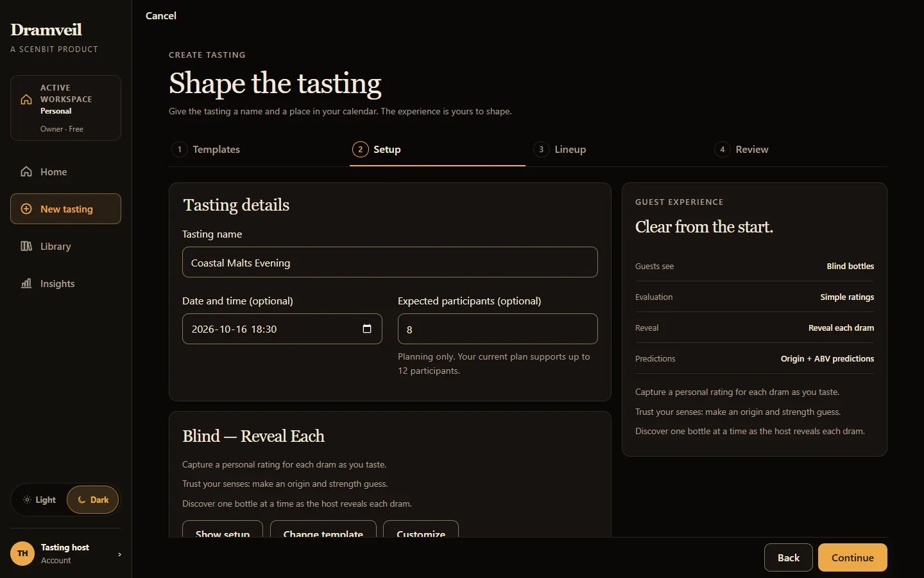Image resolution: width=924 pixels, height=578 pixels.
Task: Click the TH account avatar
Action: (22, 554)
